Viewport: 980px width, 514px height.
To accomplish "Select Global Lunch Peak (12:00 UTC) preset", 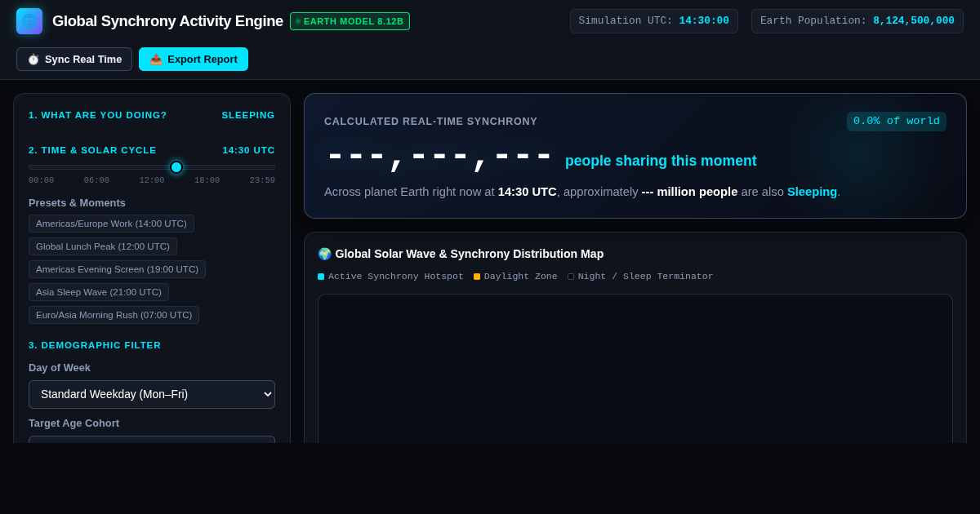I will (x=103, y=246).
